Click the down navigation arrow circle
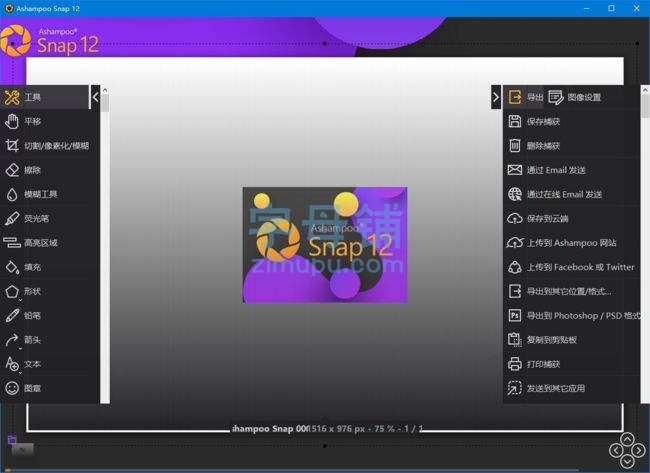Viewport: 650px width, 473px height. pyautogui.click(x=627, y=461)
